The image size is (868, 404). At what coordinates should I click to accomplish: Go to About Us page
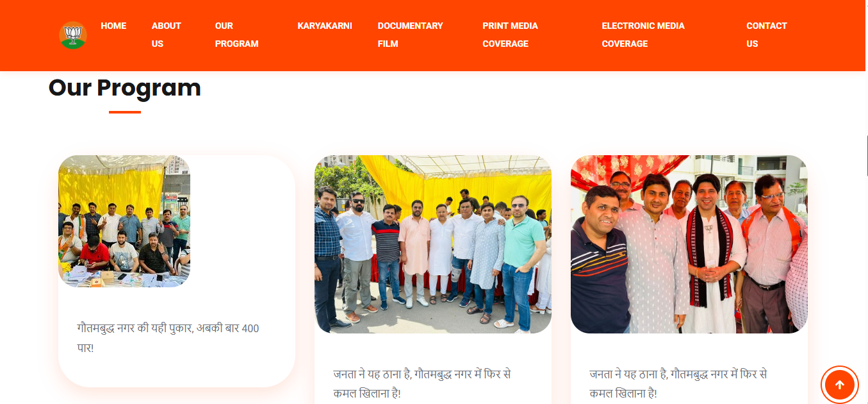tap(167, 35)
